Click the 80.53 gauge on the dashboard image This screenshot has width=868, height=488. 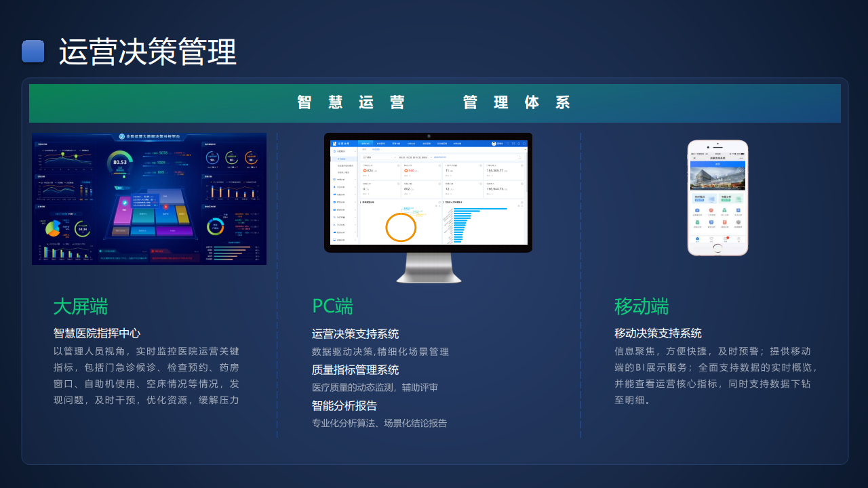click(120, 163)
